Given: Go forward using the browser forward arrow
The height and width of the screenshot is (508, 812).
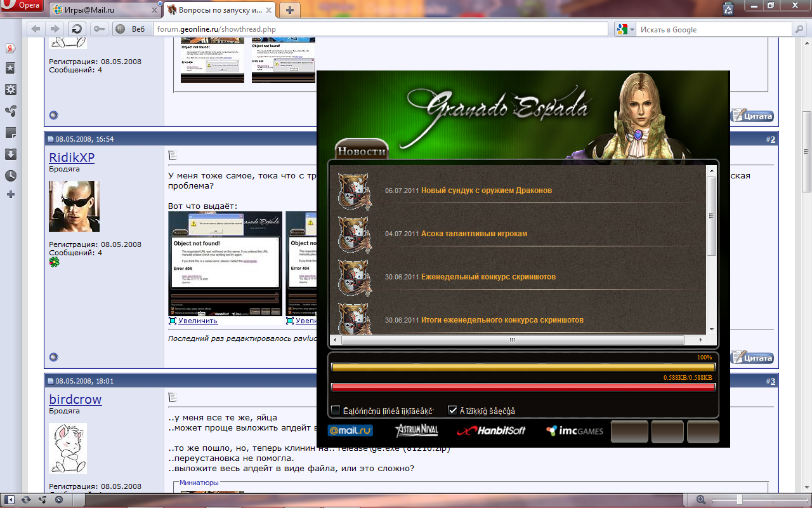Looking at the screenshot, I should tap(55, 29).
